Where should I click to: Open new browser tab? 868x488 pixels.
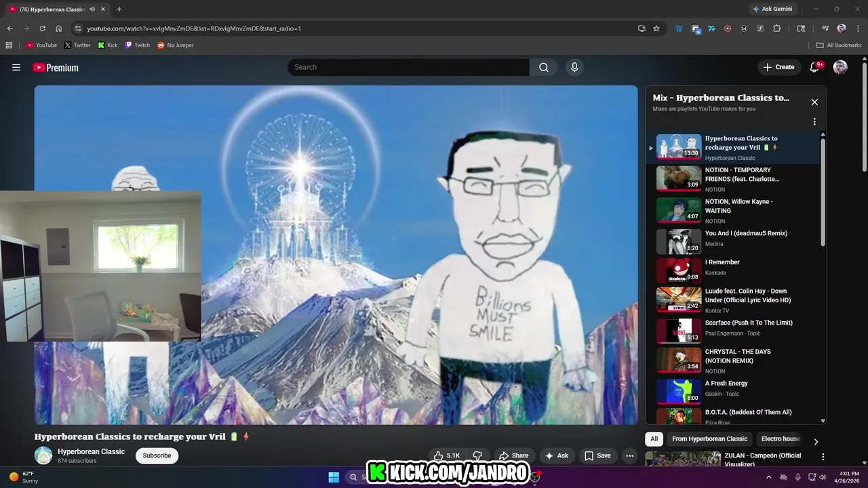(x=119, y=9)
